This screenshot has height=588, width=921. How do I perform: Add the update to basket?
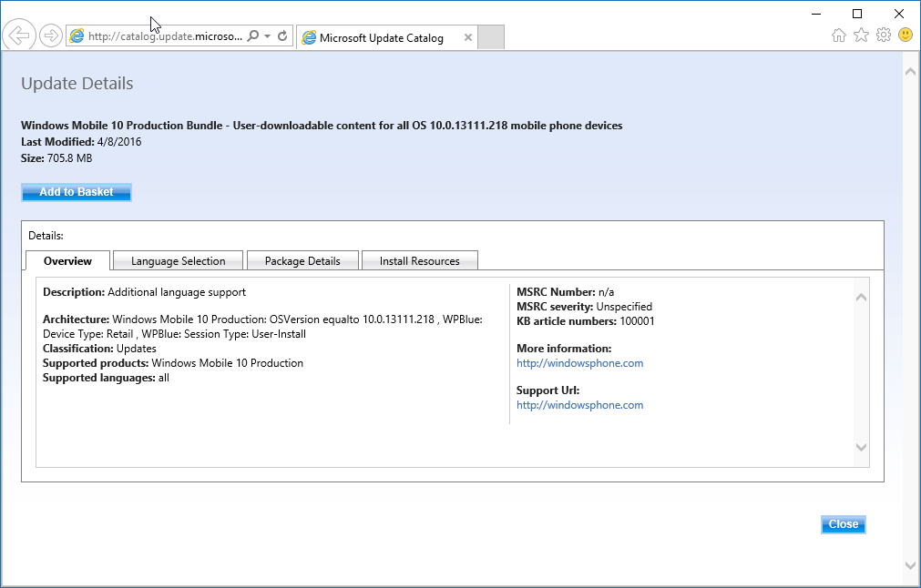(77, 192)
